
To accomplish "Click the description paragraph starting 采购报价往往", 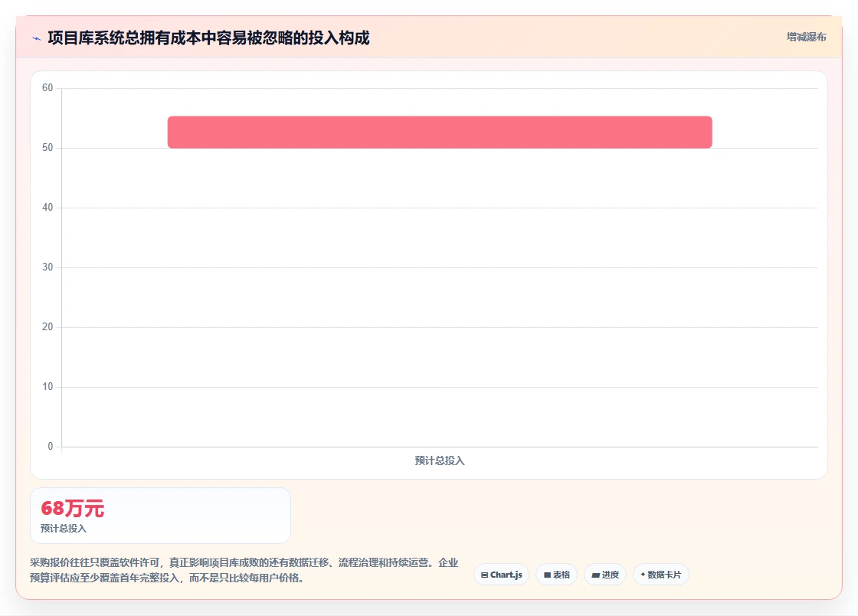I will click(244, 570).
